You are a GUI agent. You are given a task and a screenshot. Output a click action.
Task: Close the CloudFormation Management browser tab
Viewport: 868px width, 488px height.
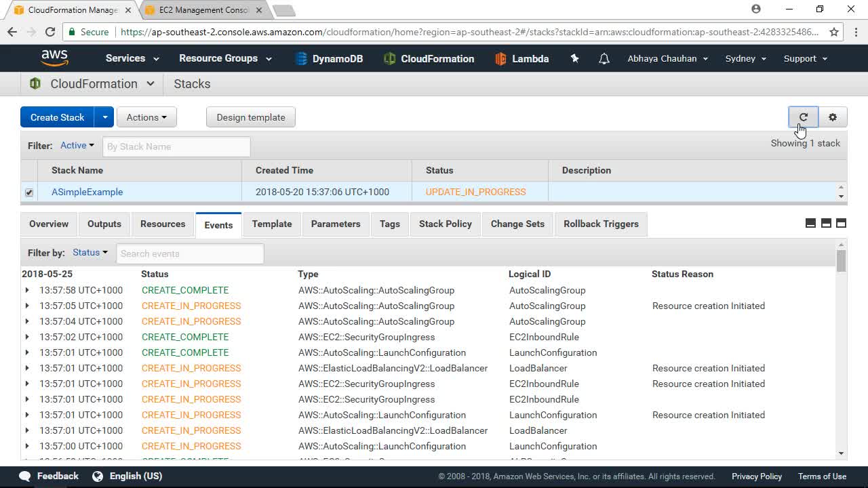(128, 10)
